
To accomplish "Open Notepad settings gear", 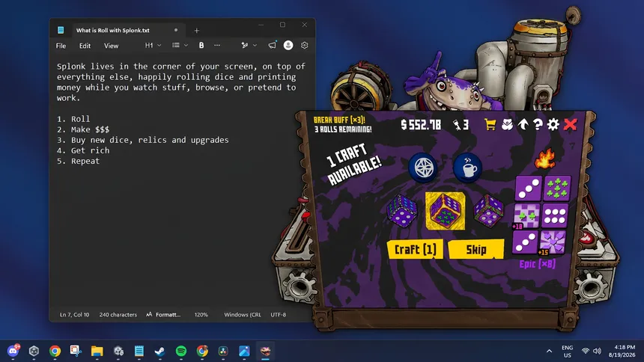I will (x=304, y=45).
